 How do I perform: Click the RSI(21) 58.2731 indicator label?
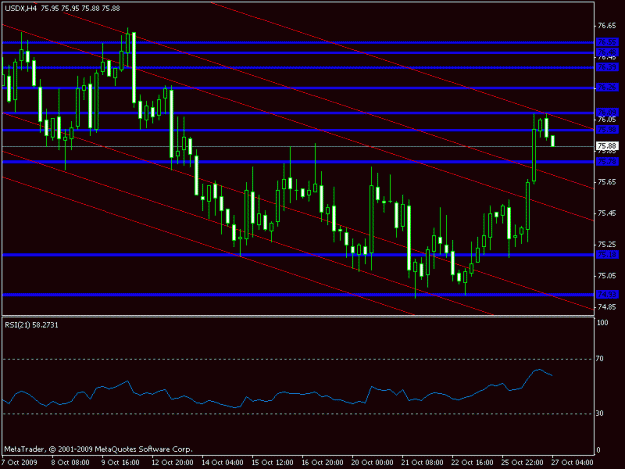coord(31,325)
